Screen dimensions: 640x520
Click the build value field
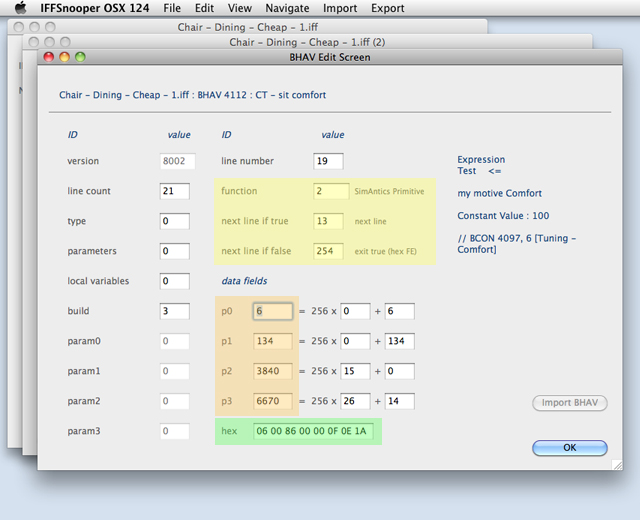(x=174, y=311)
